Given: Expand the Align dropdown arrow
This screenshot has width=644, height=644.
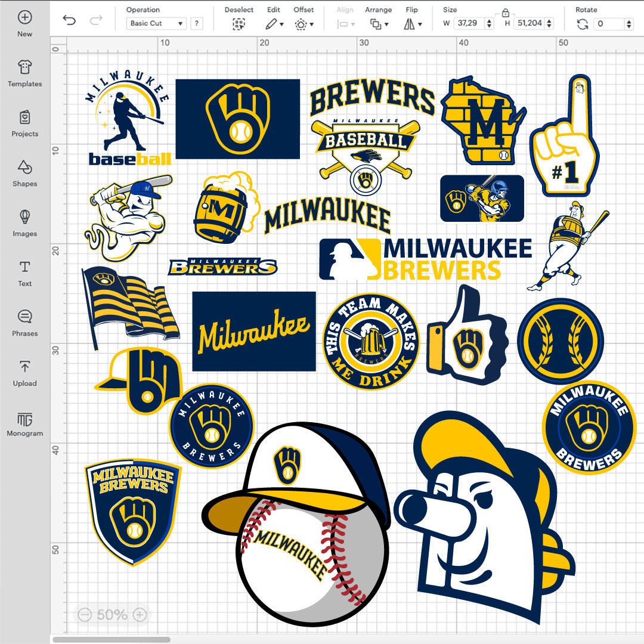Looking at the screenshot, I should tap(353, 24).
